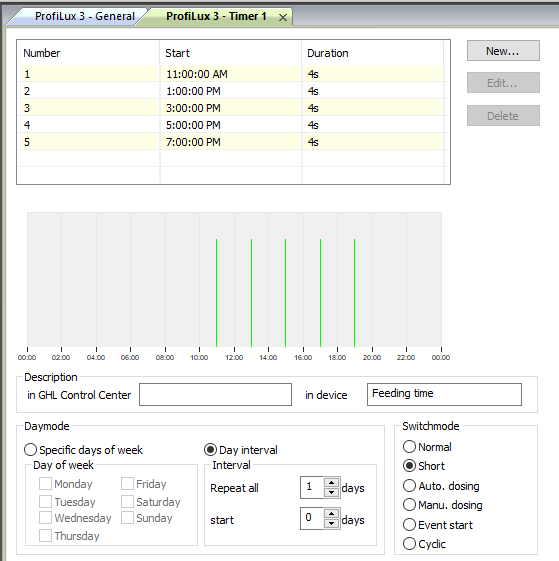Increase the Repeat all days value
559x561 pixels.
(x=332, y=482)
